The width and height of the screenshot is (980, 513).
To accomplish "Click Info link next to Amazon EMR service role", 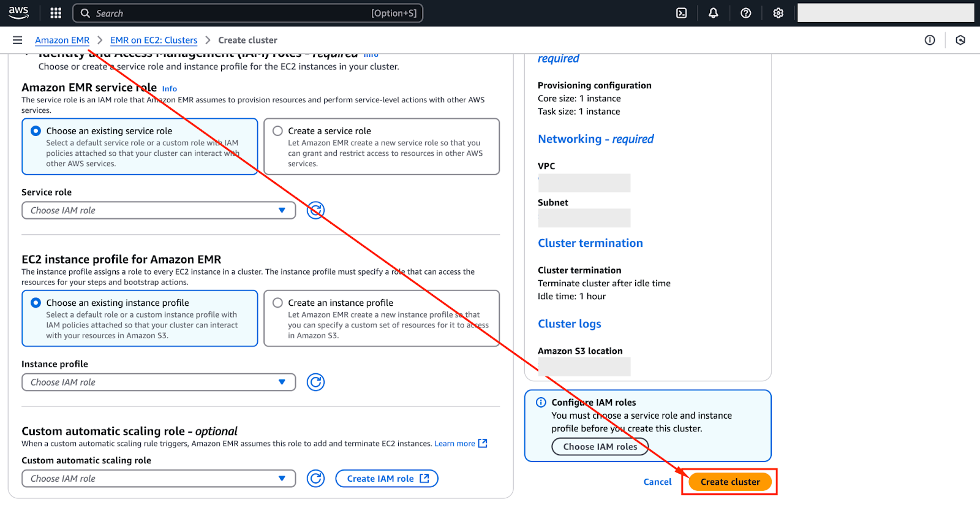I will click(x=170, y=89).
